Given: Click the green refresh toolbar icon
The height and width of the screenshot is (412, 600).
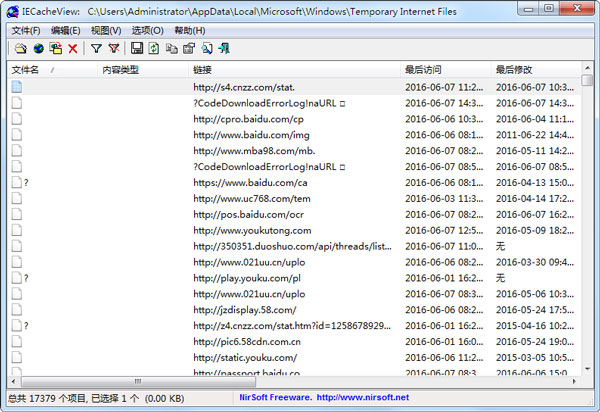Looking at the screenshot, I should [153, 48].
